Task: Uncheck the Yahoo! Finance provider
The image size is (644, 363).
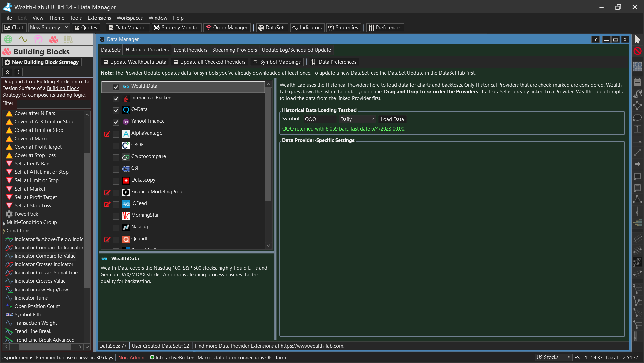Action: pyautogui.click(x=116, y=122)
